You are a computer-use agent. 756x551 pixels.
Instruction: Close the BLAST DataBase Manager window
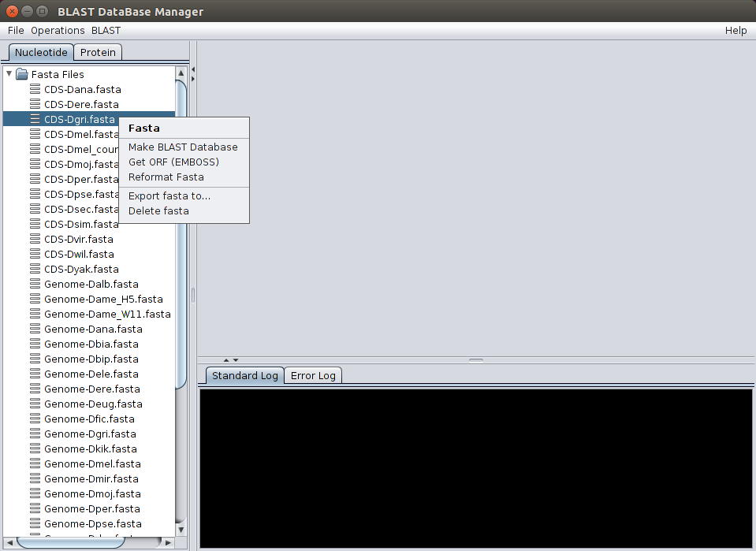(x=13, y=11)
